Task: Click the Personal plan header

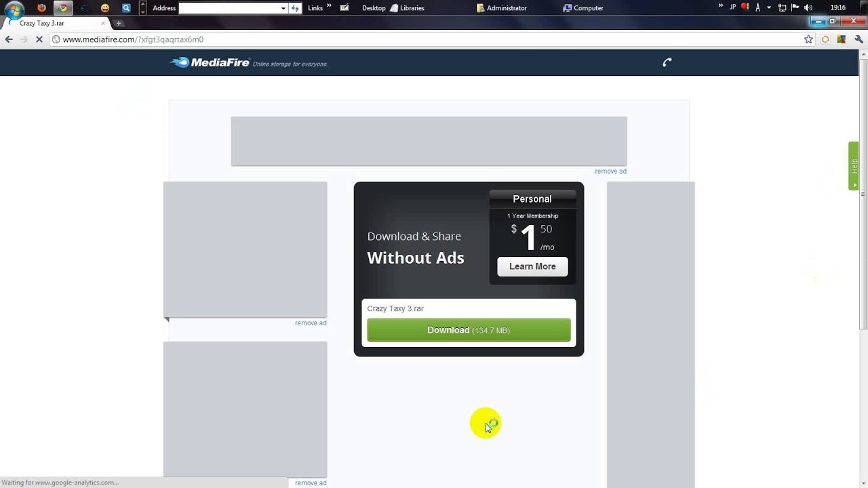Action: point(532,199)
